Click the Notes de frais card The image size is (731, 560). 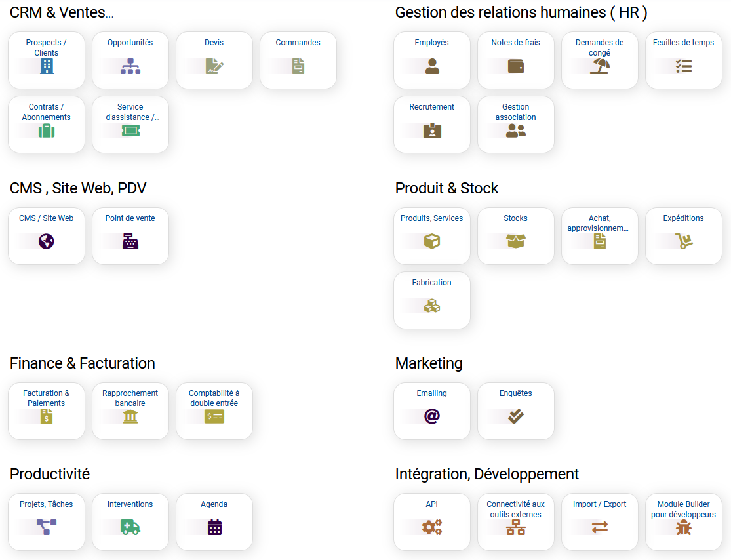(516, 60)
